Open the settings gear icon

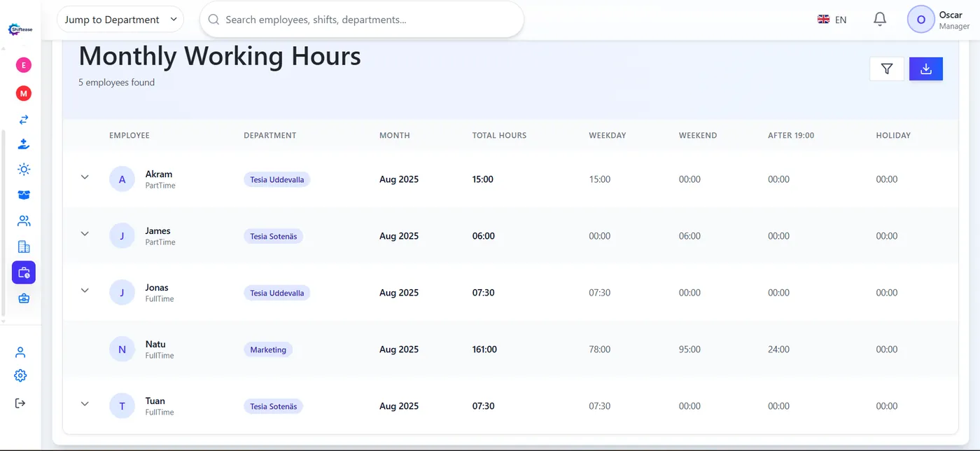click(x=20, y=376)
